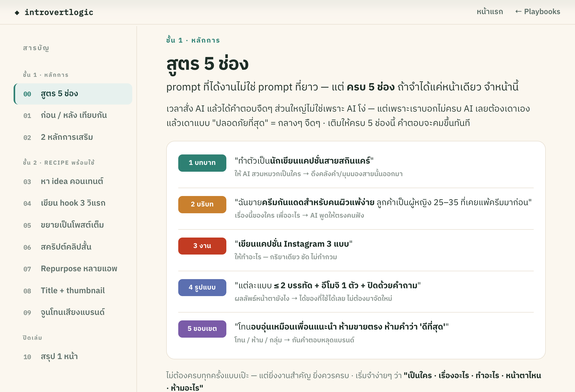The height and width of the screenshot is (392, 575).
Task: Click the introvertlogic diamond logo icon
Action: click(17, 13)
